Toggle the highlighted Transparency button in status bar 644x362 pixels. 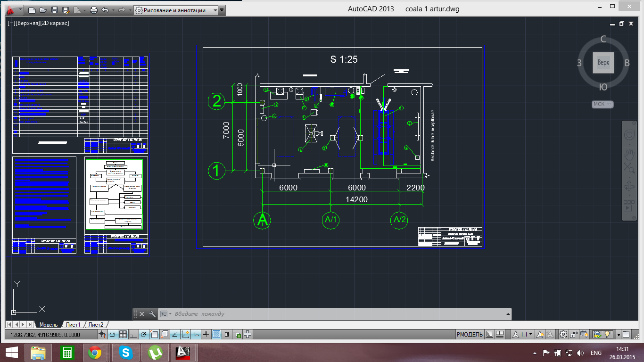217,334
